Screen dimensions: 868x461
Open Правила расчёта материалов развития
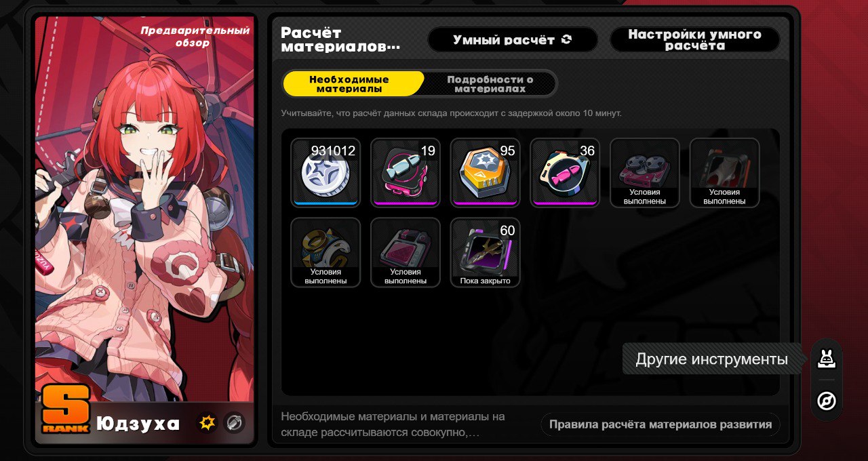(660, 424)
